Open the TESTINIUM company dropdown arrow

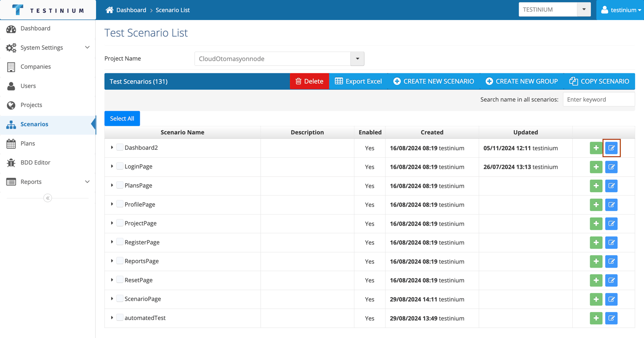point(584,9)
